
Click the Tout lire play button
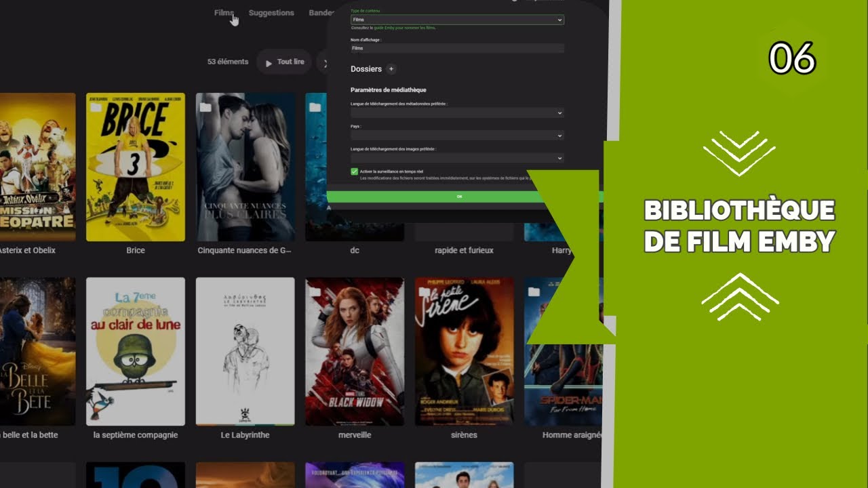pos(284,62)
